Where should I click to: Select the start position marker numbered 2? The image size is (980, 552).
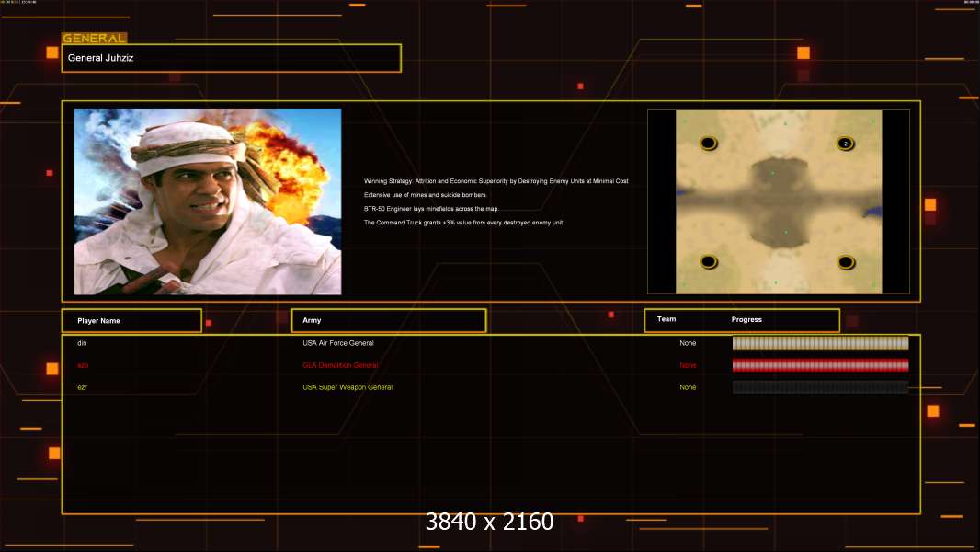pyautogui.click(x=846, y=144)
